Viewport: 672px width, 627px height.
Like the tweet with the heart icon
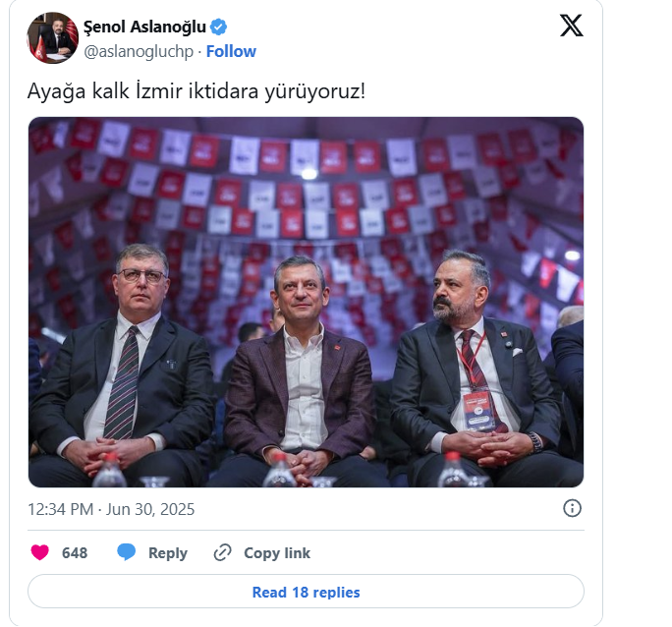coord(39,552)
